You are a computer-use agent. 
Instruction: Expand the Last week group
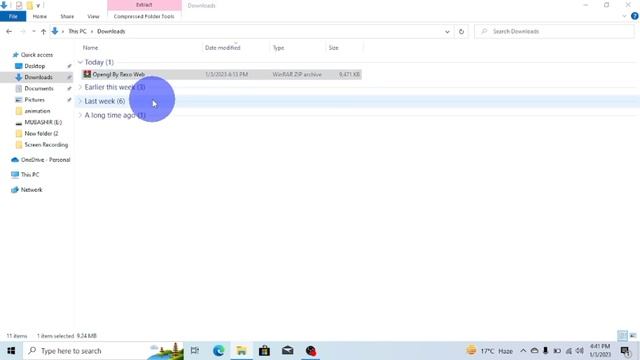[x=80, y=101]
